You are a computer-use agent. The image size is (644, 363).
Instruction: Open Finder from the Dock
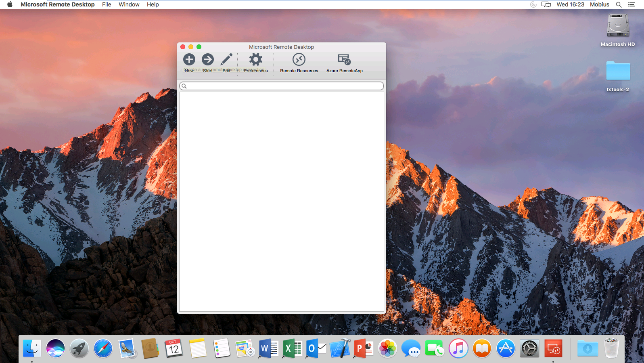point(32,348)
